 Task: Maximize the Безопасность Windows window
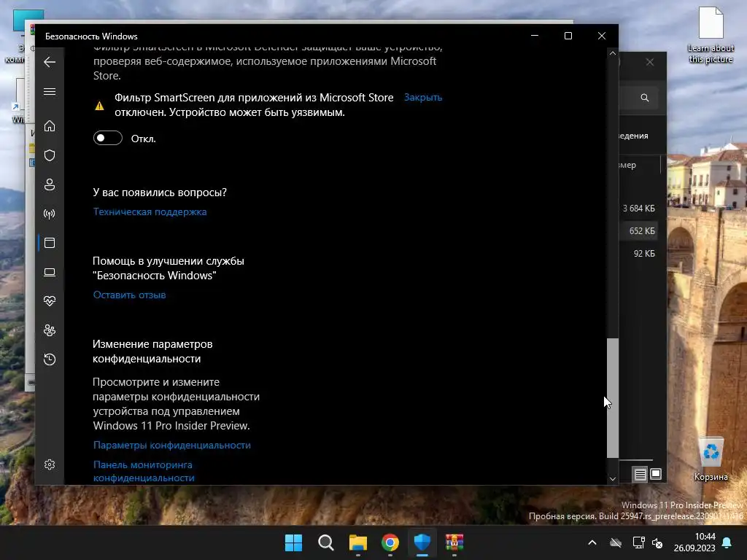click(568, 36)
